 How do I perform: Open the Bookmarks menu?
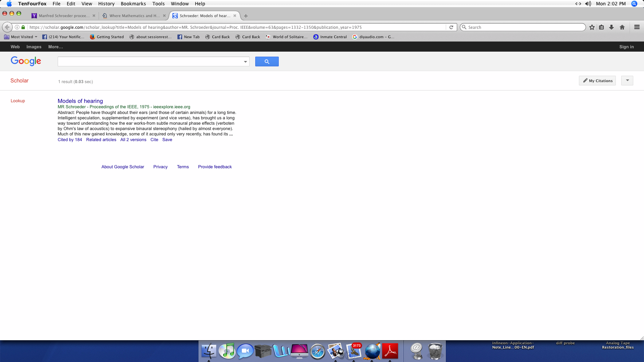(133, 4)
